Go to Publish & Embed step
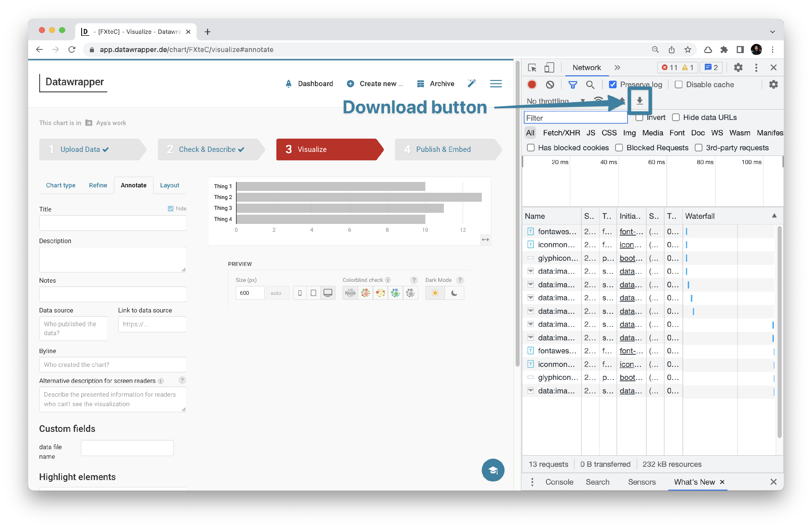The height and width of the screenshot is (528, 812). (x=443, y=149)
